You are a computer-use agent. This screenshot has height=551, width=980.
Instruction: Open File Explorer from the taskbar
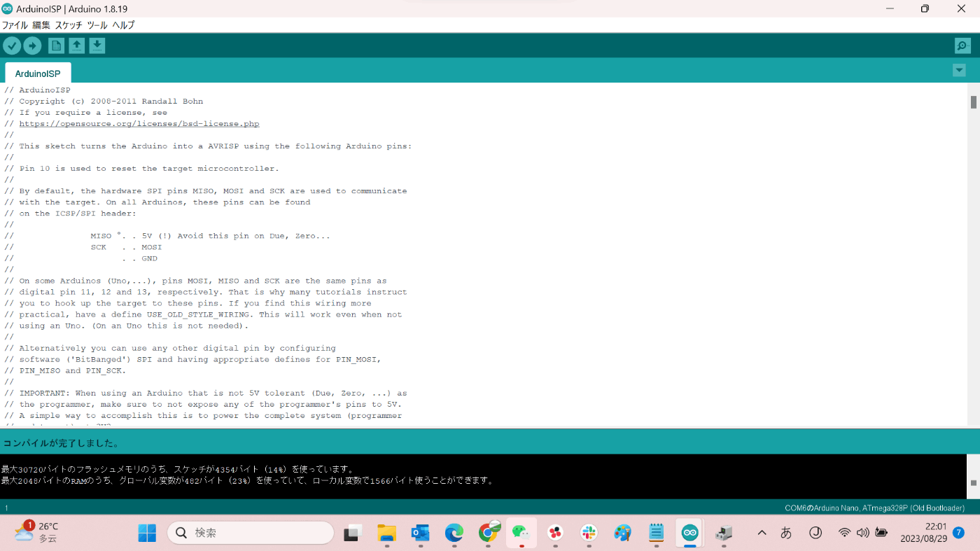point(386,533)
